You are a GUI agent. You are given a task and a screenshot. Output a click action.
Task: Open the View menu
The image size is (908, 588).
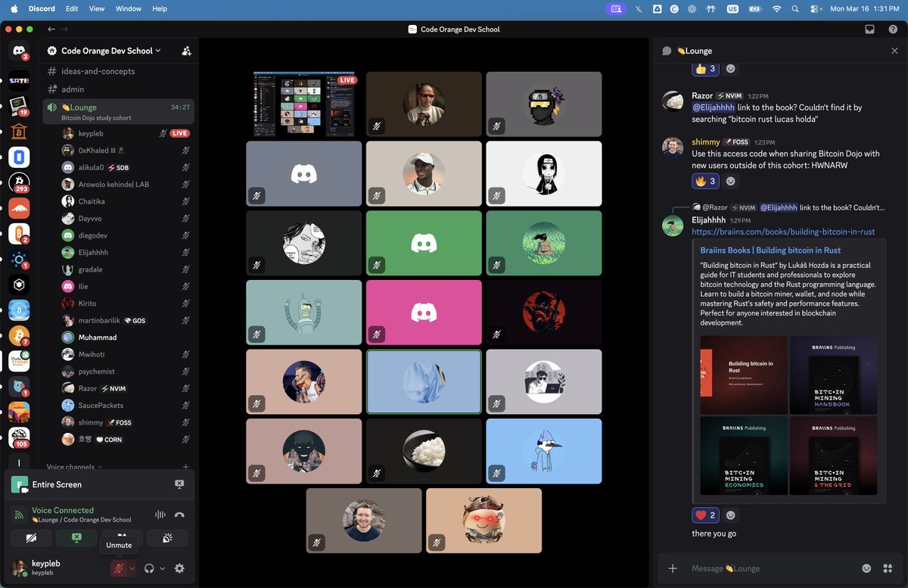pyautogui.click(x=97, y=9)
